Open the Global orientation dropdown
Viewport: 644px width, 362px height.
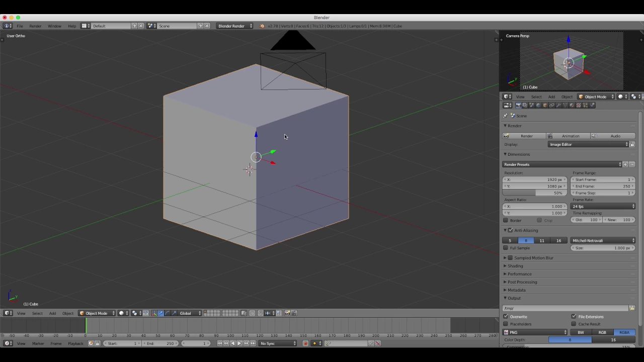pyautogui.click(x=190, y=313)
